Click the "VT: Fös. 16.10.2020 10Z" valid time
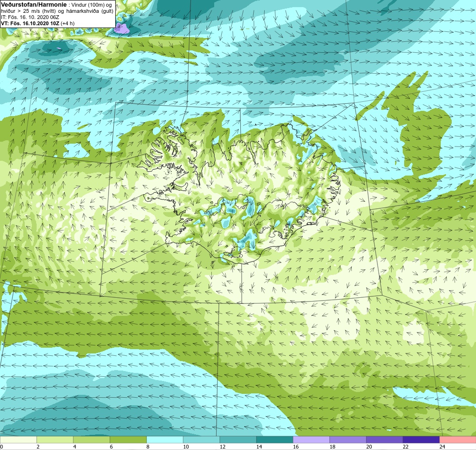The width and height of the screenshot is (476, 450). 30,23
